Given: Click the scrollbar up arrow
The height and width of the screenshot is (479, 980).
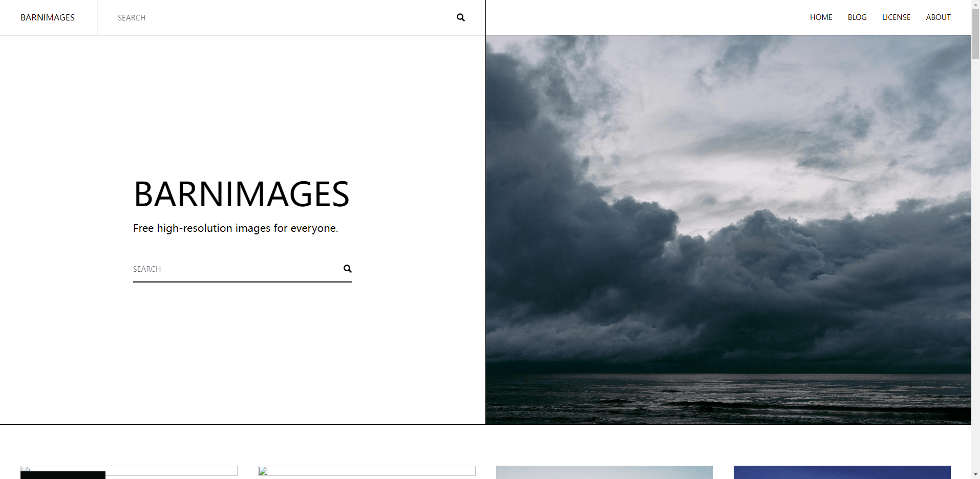Looking at the screenshot, I should (975, 4).
